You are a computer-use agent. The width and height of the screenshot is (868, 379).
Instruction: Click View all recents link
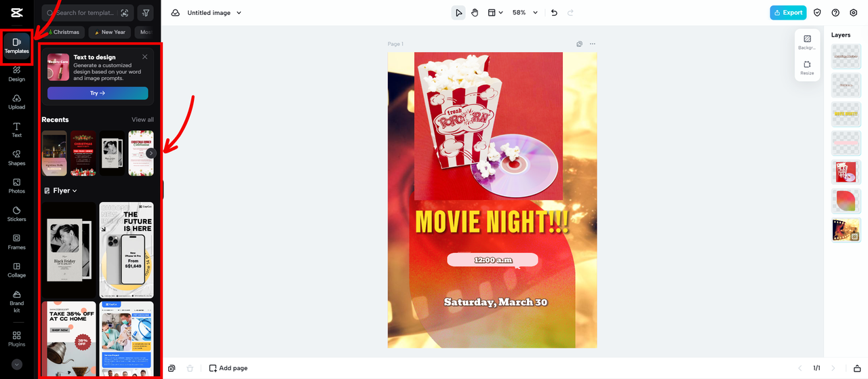click(x=142, y=120)
